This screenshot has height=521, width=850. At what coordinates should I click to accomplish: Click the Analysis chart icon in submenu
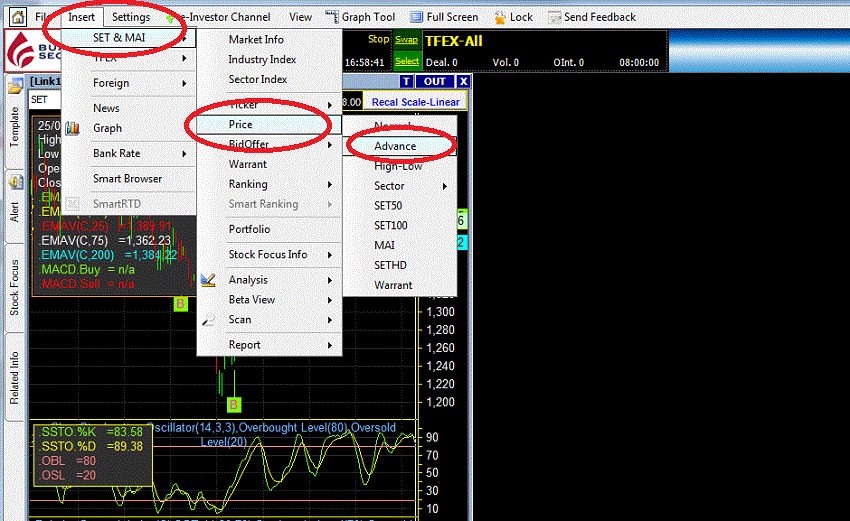pos(208,280)
